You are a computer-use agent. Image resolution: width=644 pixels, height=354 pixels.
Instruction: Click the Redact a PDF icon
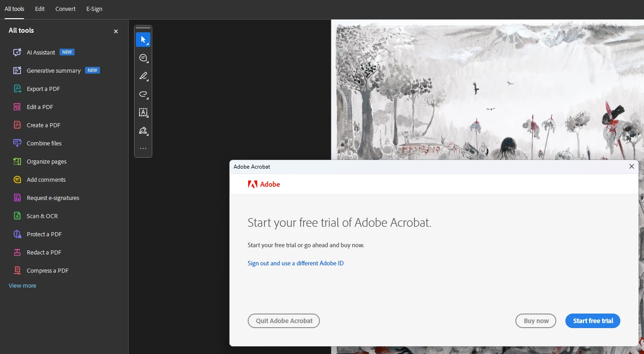[x=17, y=252]
